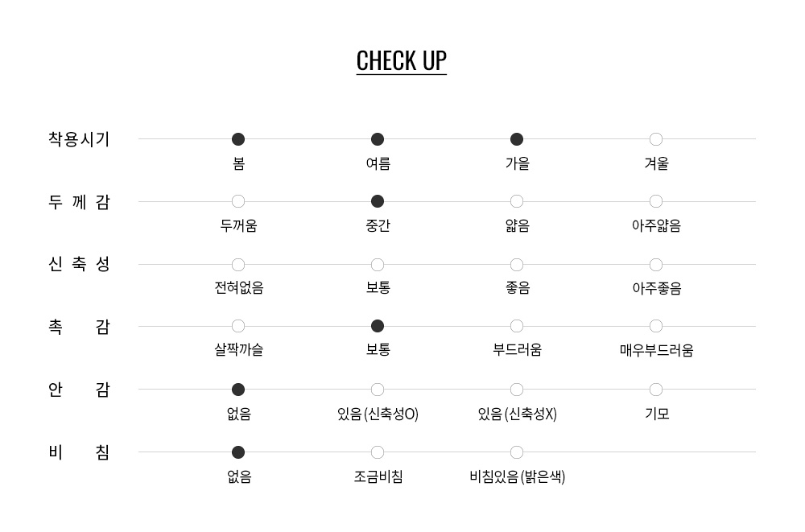Choose the 부드러움 texture dot
Viewport: 805px width, 532px height.
pyautogui.click(x=517, y=326)
